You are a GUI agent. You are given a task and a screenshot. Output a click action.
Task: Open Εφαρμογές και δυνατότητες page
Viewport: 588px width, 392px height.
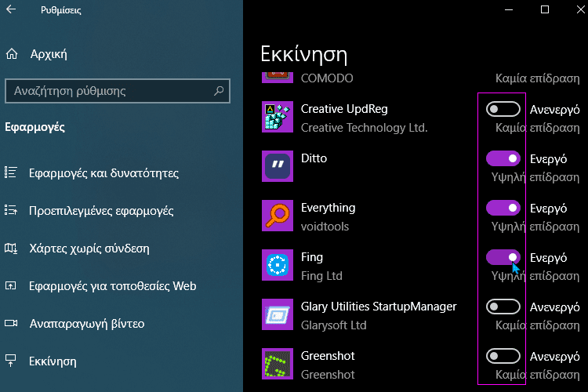(x=103, y=173)
